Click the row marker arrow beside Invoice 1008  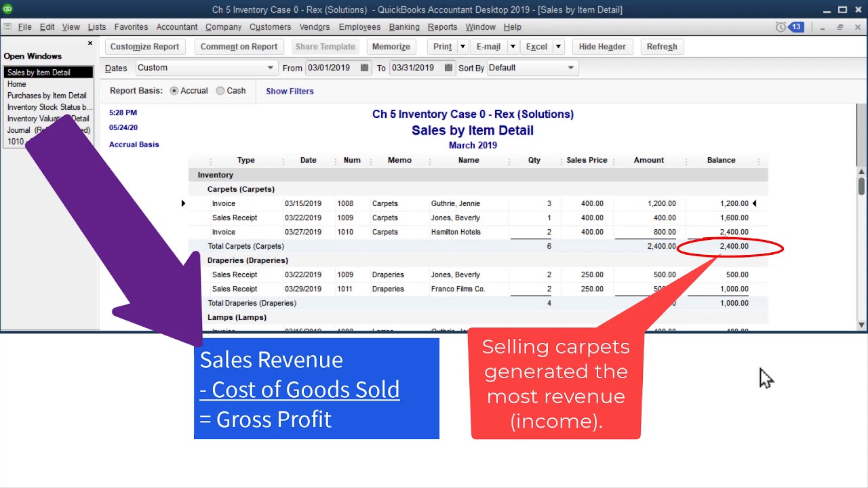pos(183,203)
